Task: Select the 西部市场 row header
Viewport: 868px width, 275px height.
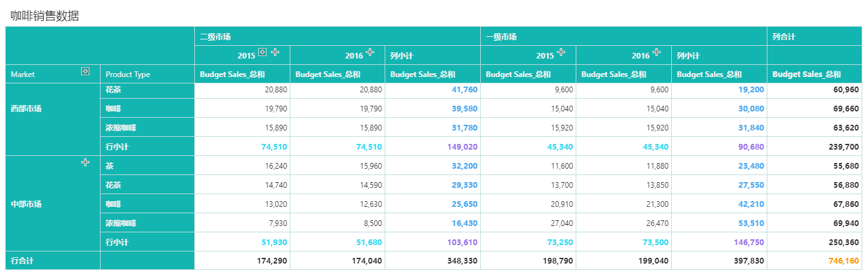Action: pos(25,109)
